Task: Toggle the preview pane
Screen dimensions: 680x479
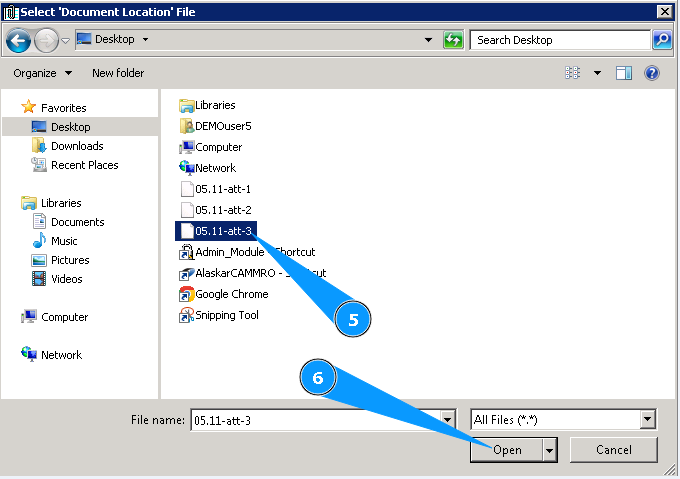Action: pos(624,73)
